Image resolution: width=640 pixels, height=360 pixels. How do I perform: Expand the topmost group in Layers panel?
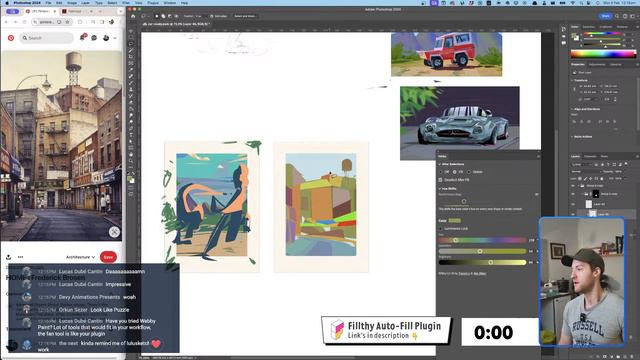pyautogui.click(x=579, y=185)
